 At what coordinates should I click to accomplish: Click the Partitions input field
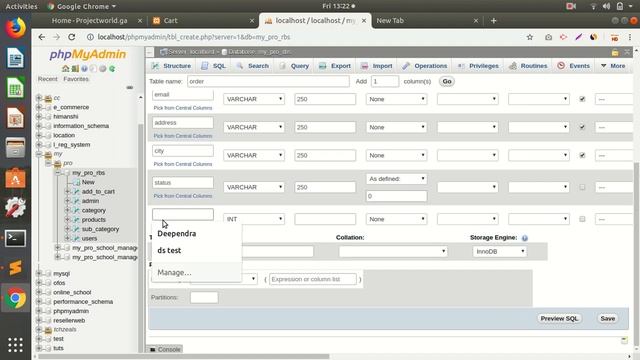pos(204,297)
